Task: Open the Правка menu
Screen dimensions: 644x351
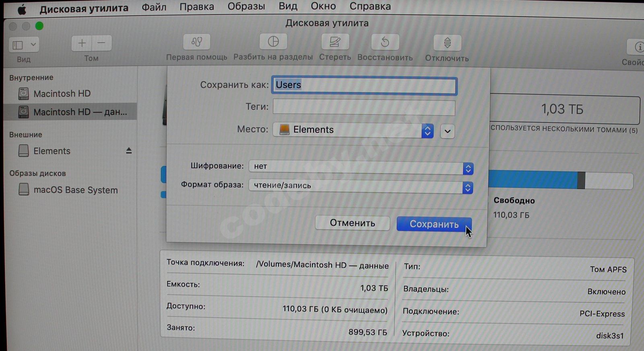Action: pos(196,7)
